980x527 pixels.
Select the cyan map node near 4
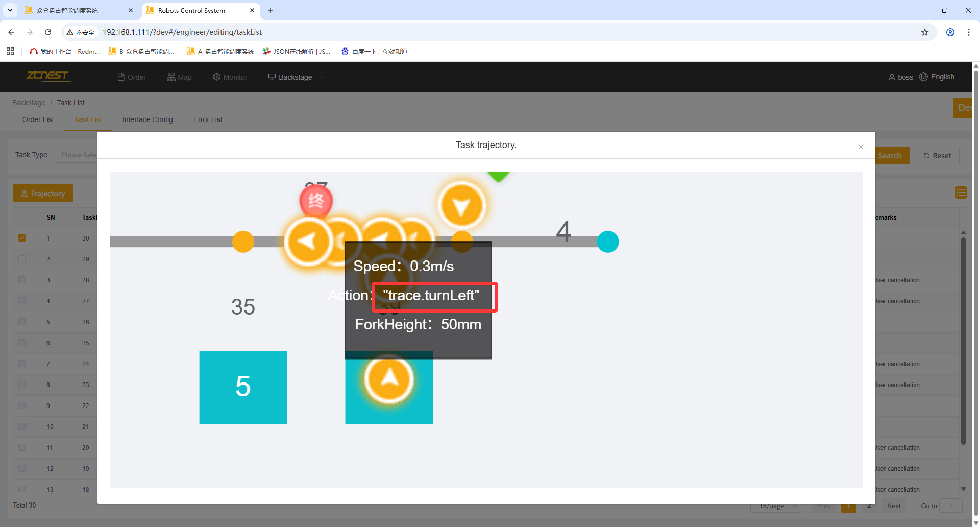pos(607,242)
